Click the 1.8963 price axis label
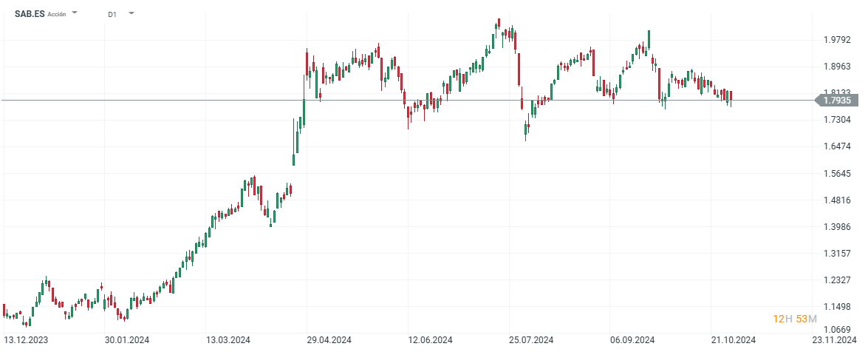 coord(837,67)
